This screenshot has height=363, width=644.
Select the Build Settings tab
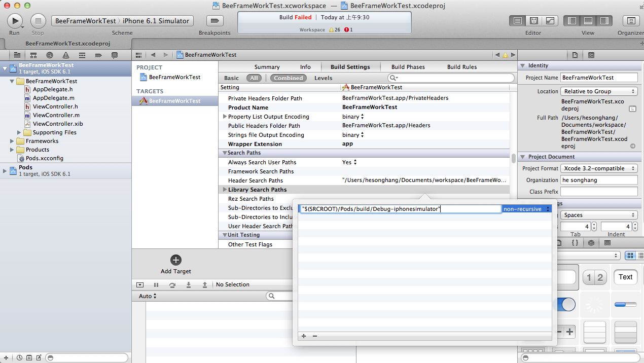[350, 67]
